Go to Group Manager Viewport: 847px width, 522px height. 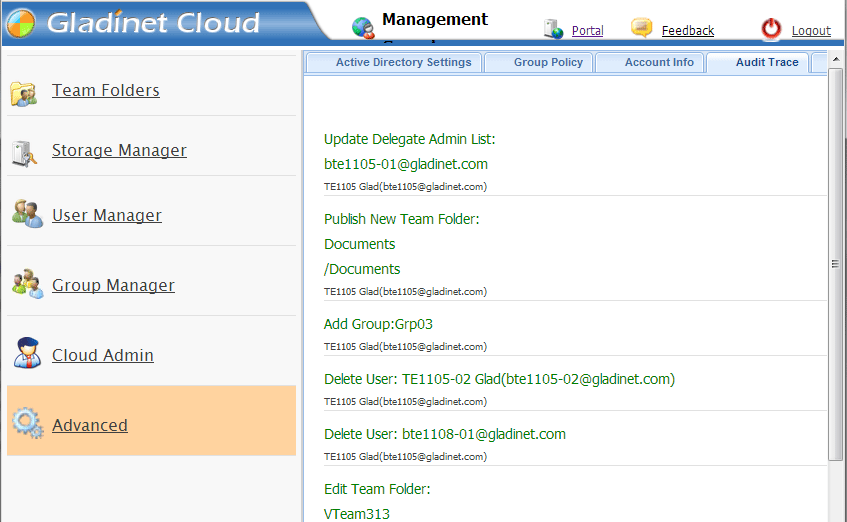pyautogui.click(x=113, y=285)
